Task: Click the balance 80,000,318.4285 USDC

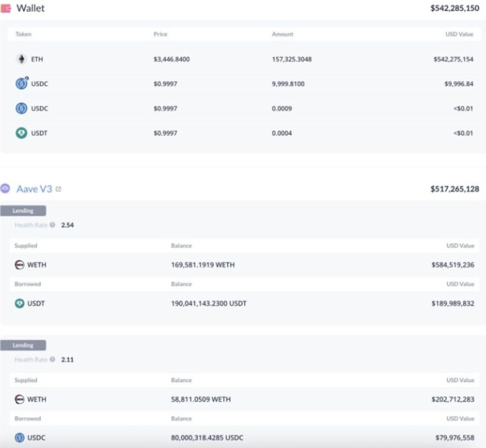Action: [x=207, y=438]
